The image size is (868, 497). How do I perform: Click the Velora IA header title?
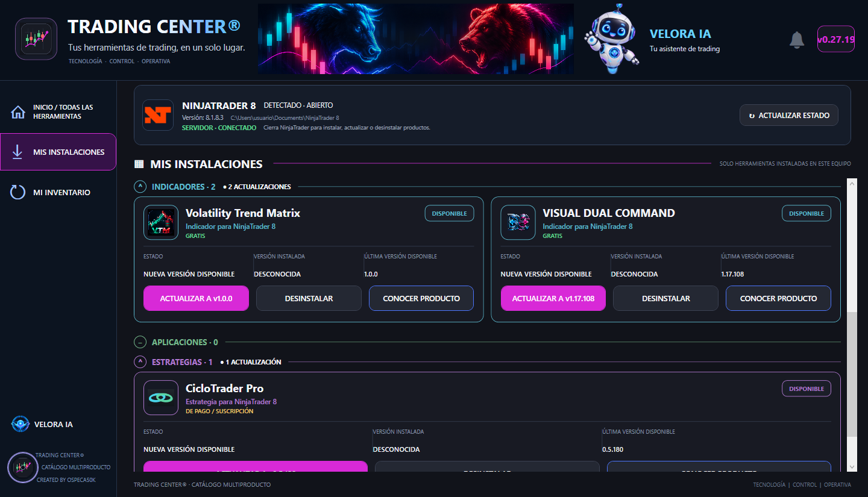(681, 34)
